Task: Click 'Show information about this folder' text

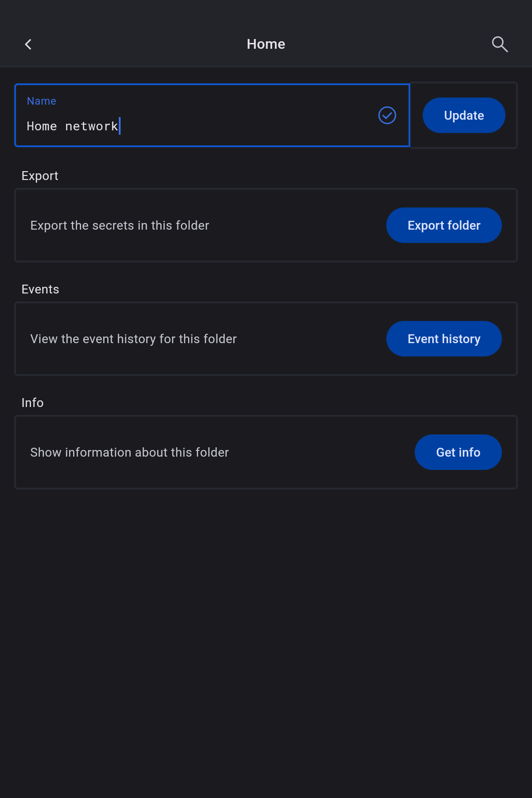Action: click(x=129, y=453)
